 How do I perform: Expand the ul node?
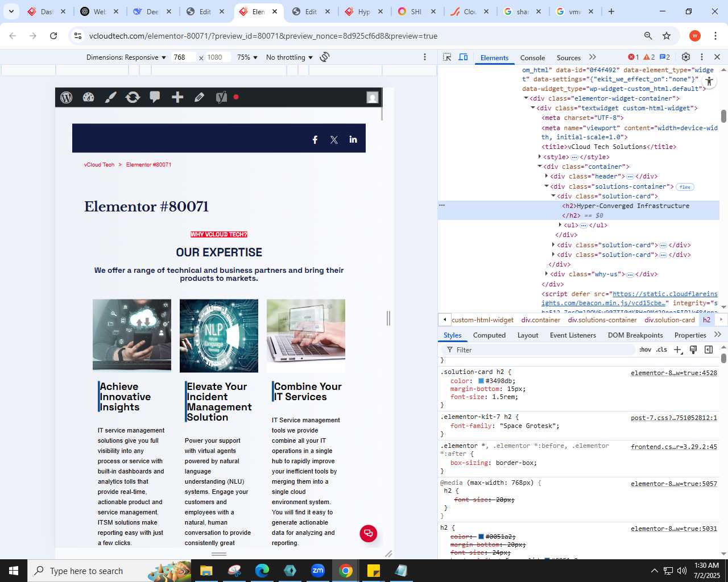(x=560, y=225)
